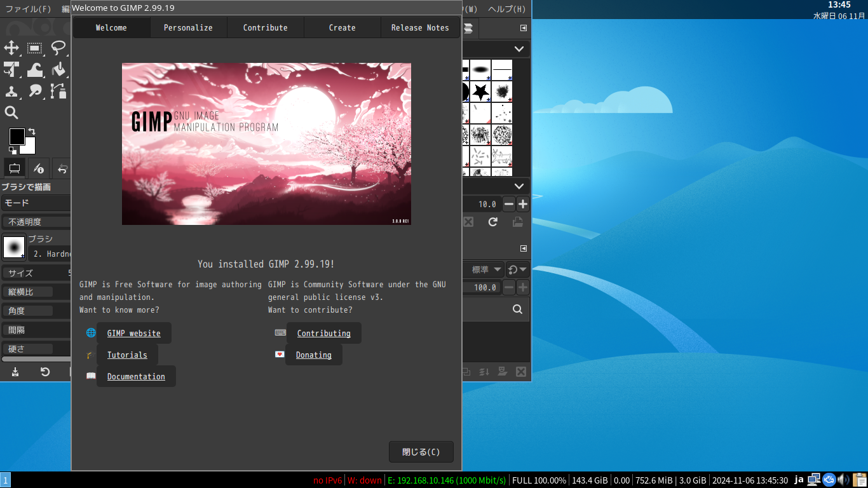Screen dimensions: 868x488
Task: Open the layers dock tab menu arrow
Action: click(x=524, y=248)
